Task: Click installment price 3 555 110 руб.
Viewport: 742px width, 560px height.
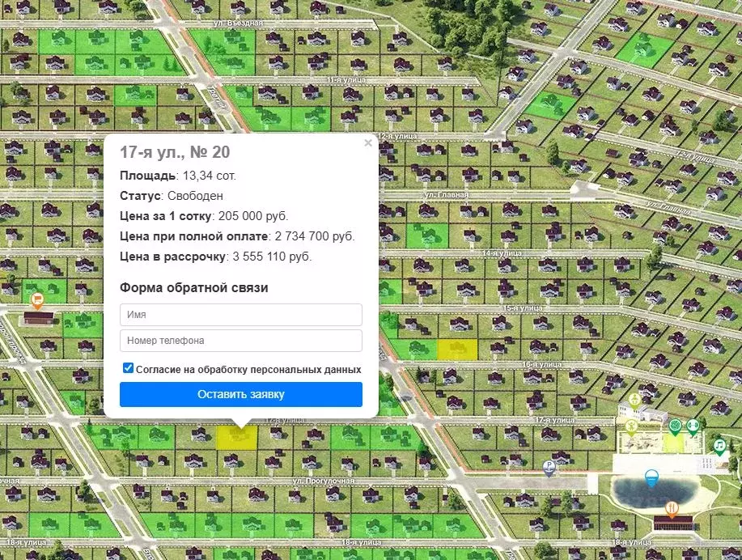Action: 216,257
